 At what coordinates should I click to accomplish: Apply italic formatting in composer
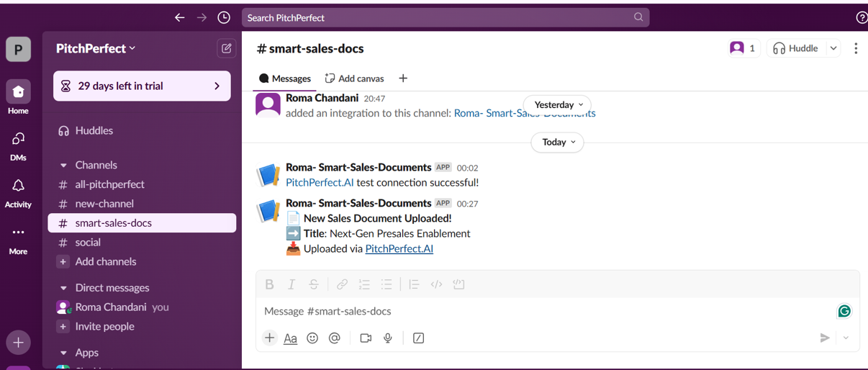point(291,284)
